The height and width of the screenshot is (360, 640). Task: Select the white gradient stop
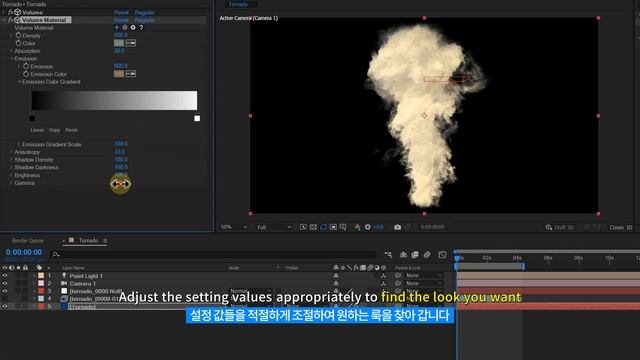(197, 118)
